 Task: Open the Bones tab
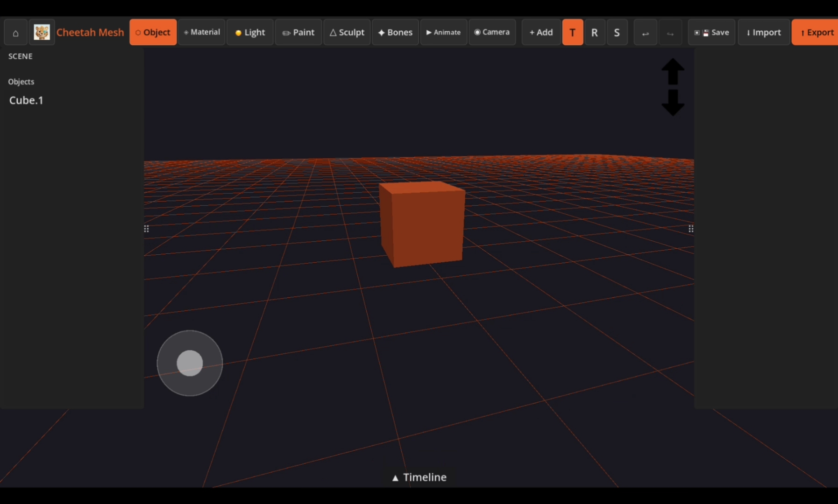tap(396, 32)
